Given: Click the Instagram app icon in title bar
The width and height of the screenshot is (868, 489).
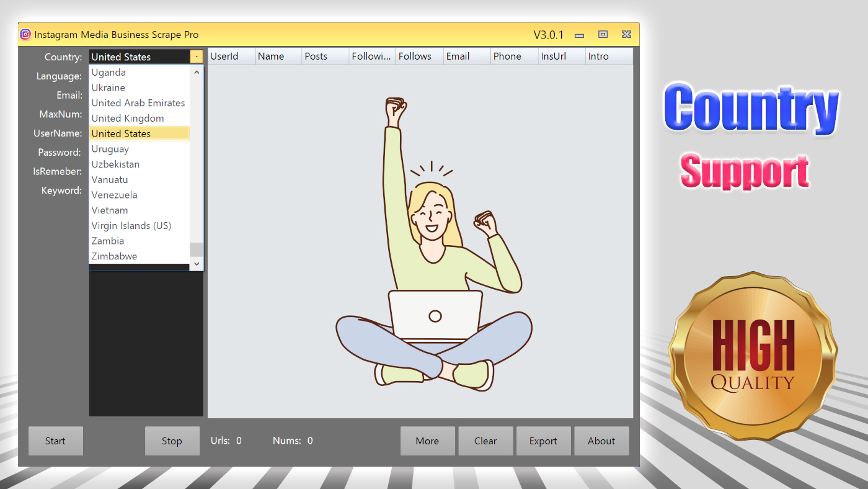Looking at the screenshot, I should [x=25, y=35].
